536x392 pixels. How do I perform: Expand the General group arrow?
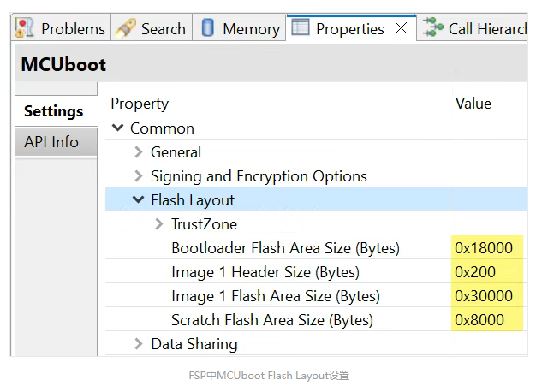pyautogui.click(x=139, y=152)
